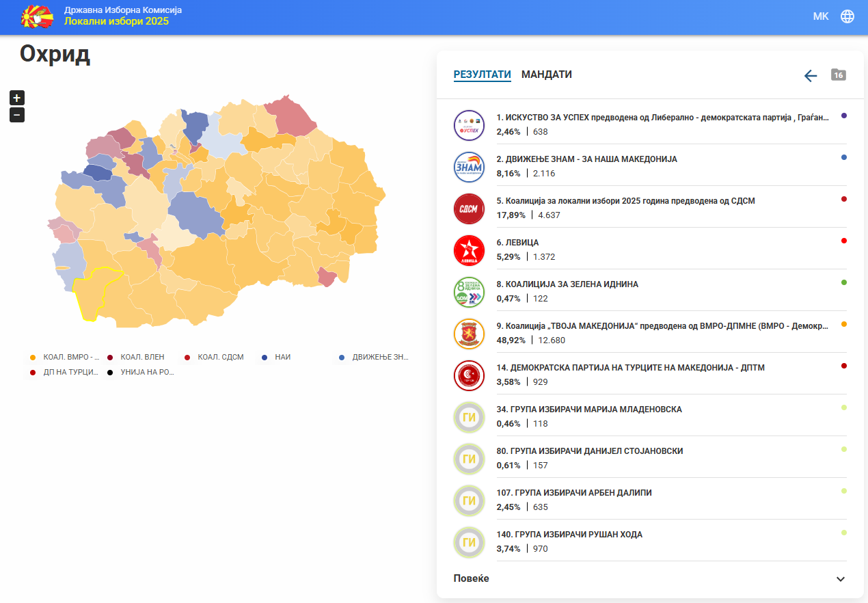
Task: Click the back arrow in results panel
Action: point(811,75)
